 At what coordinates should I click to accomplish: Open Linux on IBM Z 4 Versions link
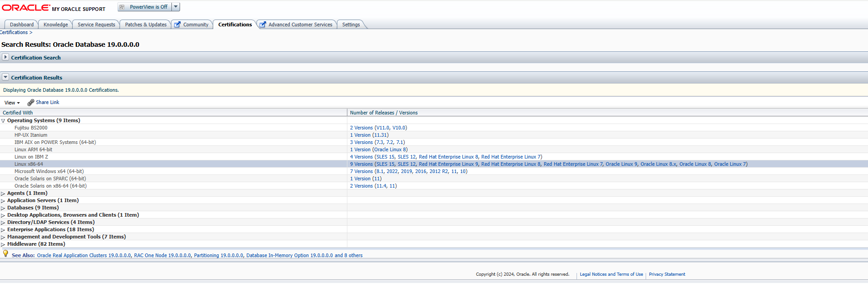coord(446,157)
